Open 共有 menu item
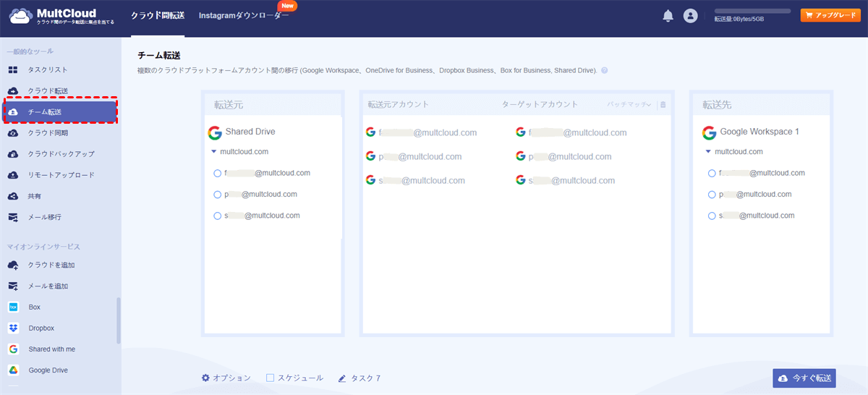 click(x=35, y=196)
